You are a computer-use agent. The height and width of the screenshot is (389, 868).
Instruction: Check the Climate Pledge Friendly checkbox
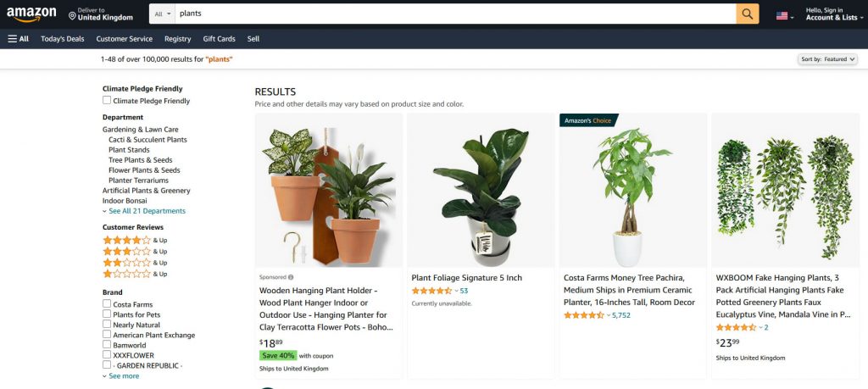tap(106, 100)
